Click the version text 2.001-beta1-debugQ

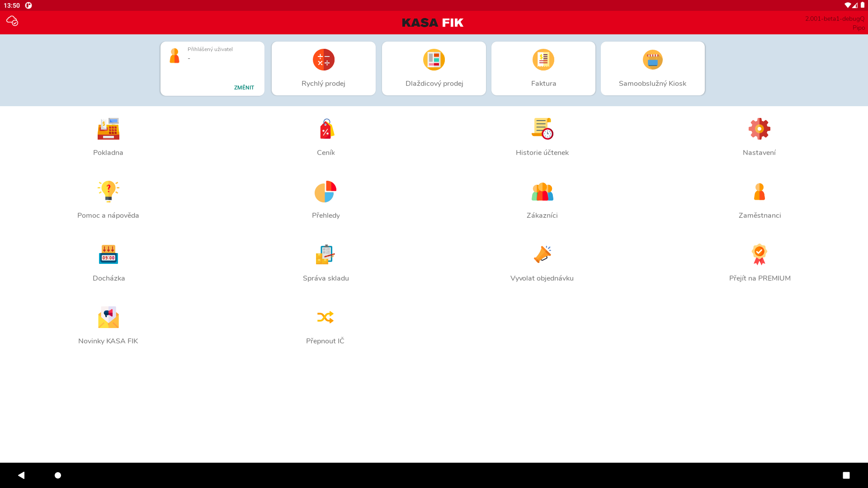(835, 19)
